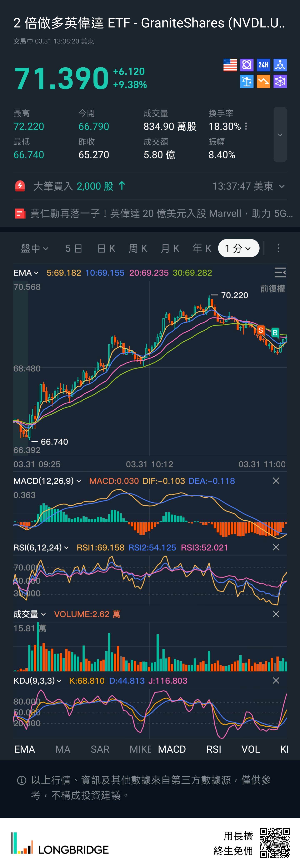Switch to the 日K chart tab
The image size is (300, 868).
(x=106, y=248)
